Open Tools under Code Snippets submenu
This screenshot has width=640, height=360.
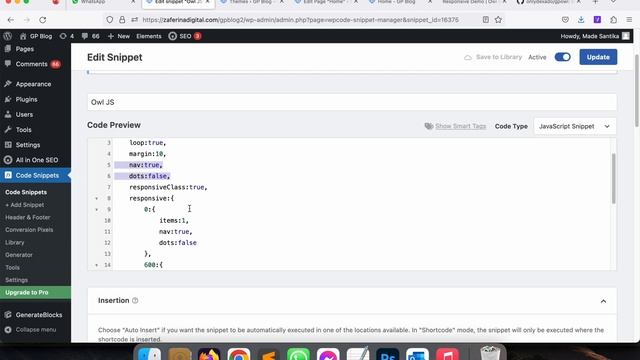(x=12, y=267)
